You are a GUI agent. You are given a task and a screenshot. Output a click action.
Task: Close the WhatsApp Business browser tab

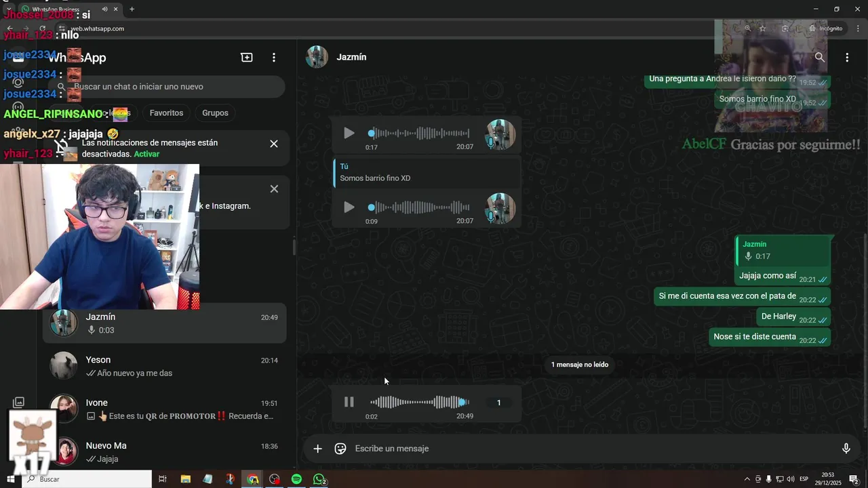pos(115,9)
